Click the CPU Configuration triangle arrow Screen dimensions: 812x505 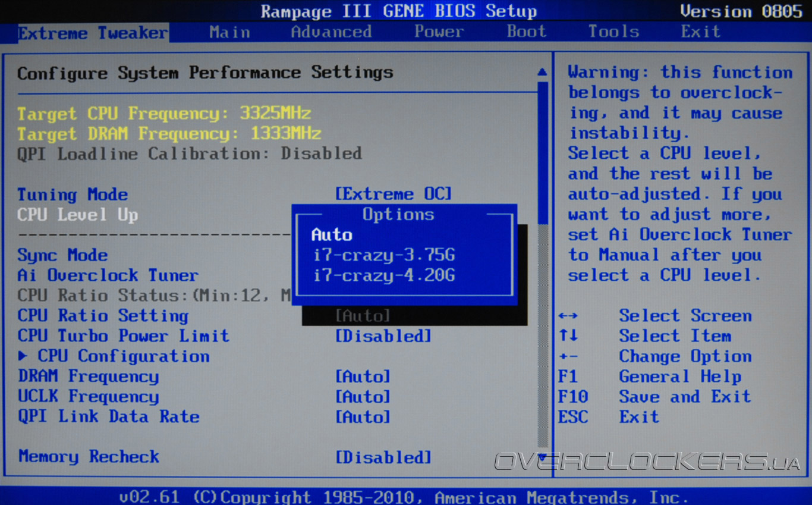(23, 356)
